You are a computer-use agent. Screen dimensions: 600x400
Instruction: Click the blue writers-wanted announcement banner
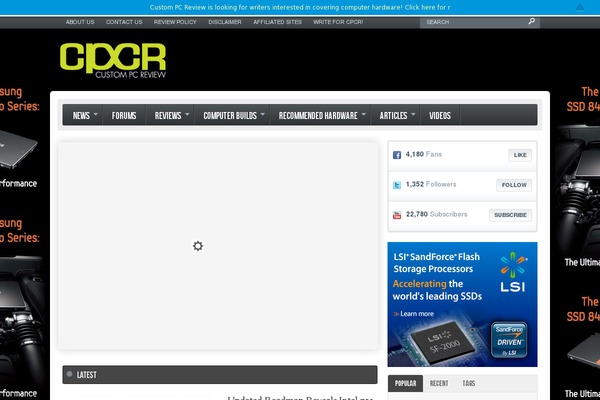(300, 7)
